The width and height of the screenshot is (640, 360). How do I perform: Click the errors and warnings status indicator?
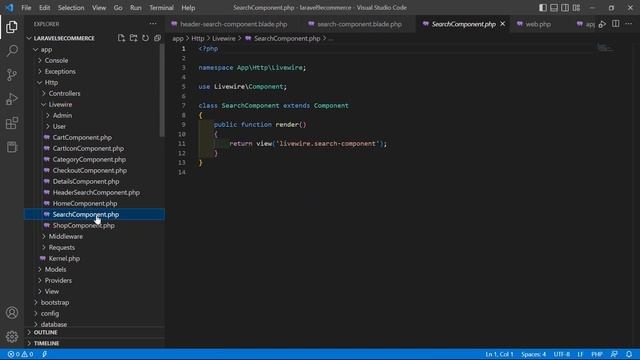pyautogui.click(x=20, y=354)
